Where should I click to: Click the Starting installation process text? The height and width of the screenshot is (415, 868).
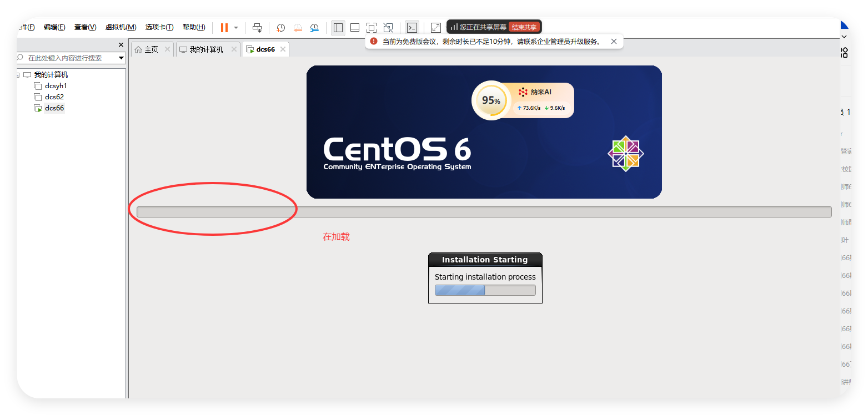click(485, 277)
